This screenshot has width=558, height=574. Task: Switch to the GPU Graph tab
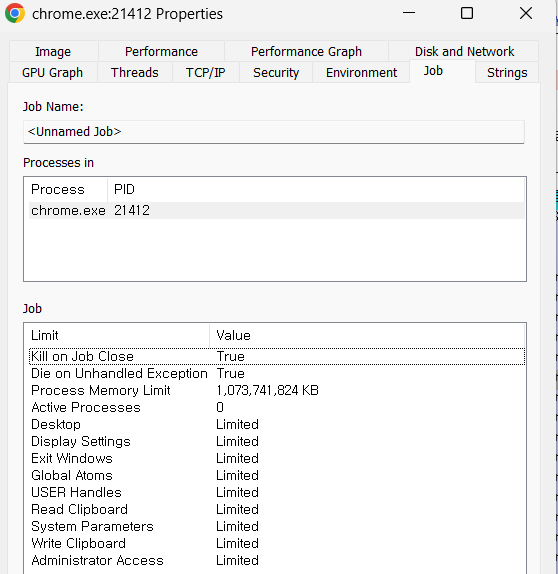(x=53, y=72)
